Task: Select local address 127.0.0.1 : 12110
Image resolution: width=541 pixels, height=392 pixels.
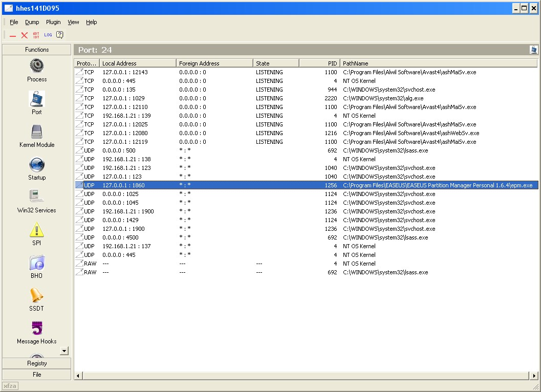Action: 125,107
